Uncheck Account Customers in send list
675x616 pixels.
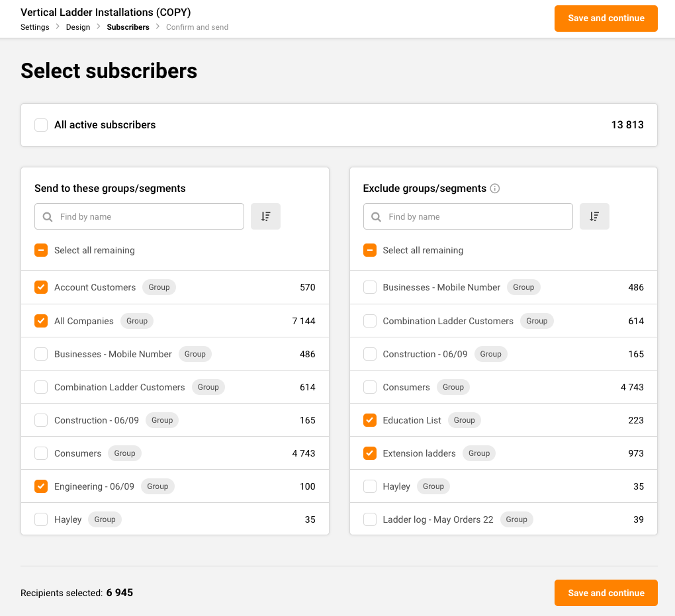(x=41, y=287)
